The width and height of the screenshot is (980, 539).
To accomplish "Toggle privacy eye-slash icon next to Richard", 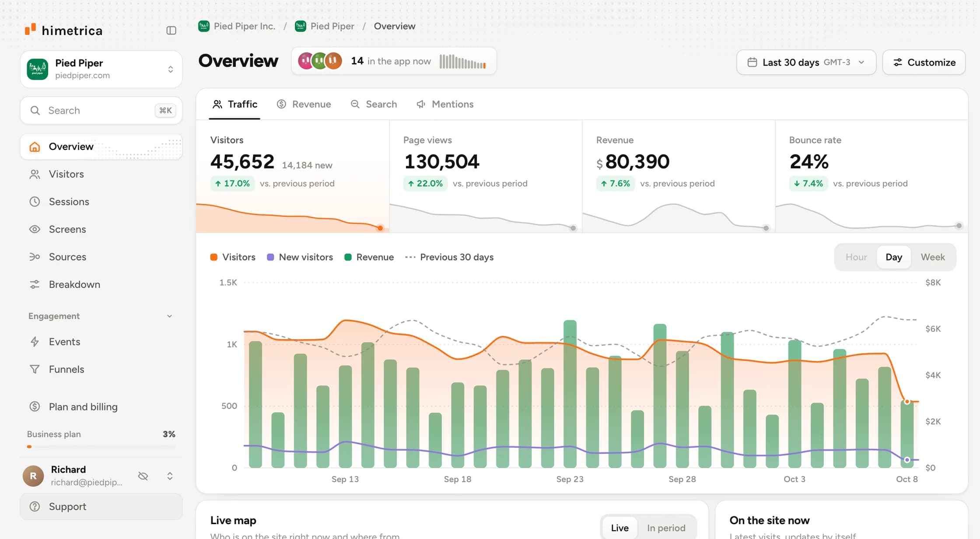I will click(143, 476).
